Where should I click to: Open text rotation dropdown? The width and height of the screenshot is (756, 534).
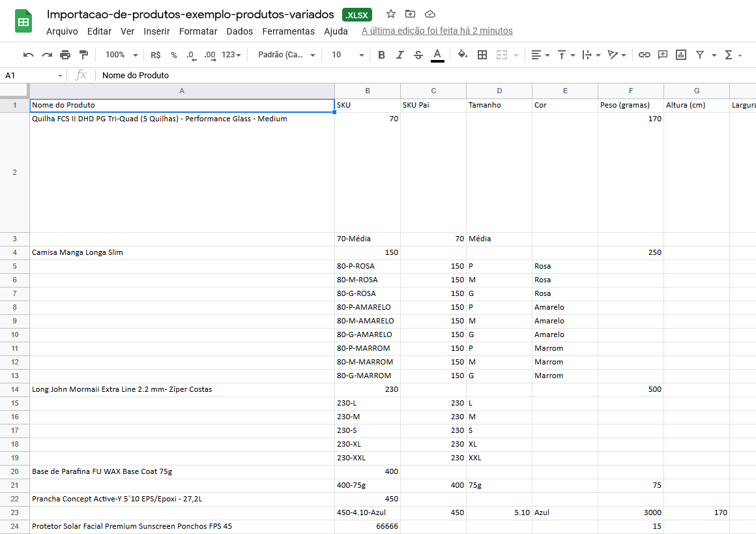pos(617,55)
